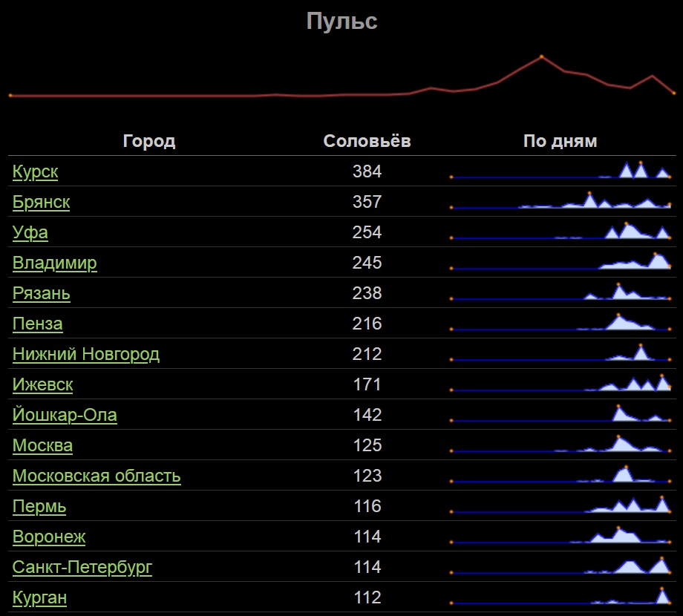
Task: Open the Нижний Новгород link
Action: click(85, 354)
